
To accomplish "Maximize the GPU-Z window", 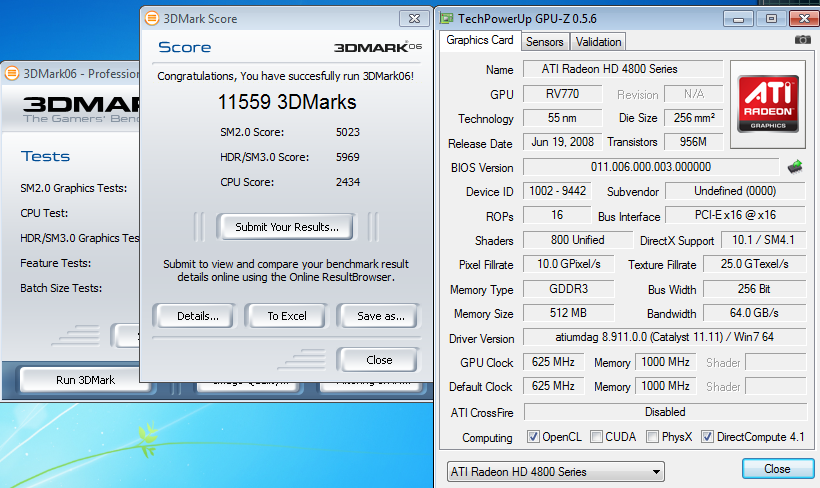I will [x=771, y=19].
